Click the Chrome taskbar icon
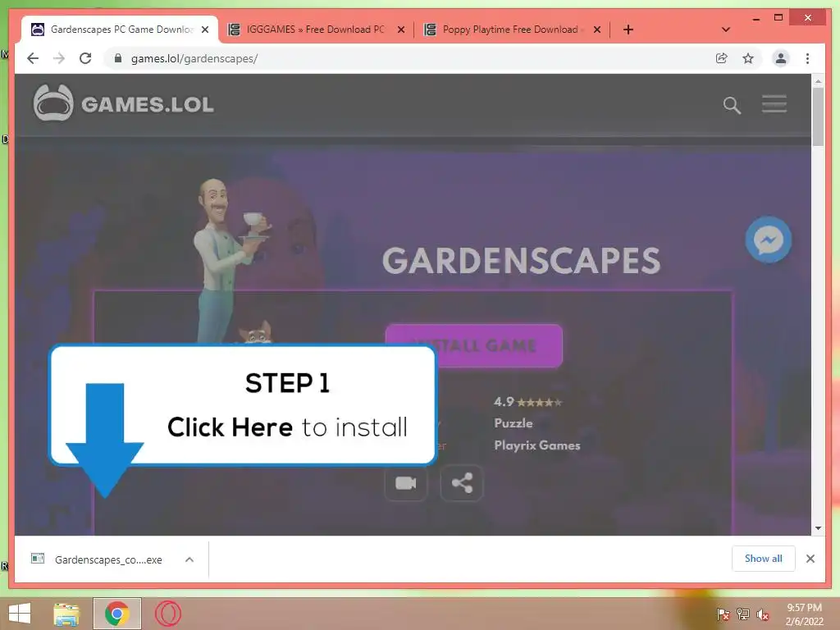The width and height of the screenshot is (840, 630). pos(116,614)
